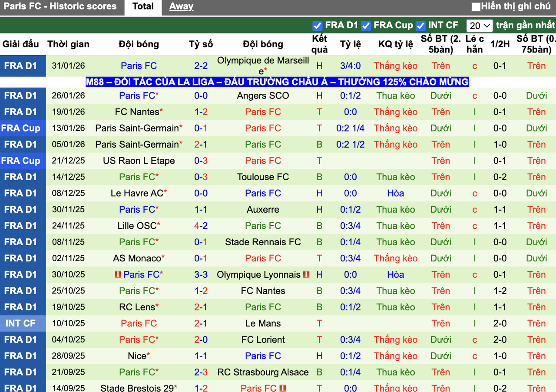This screenshot has width=556, height=392.
Task: Click the Kết quả column header
Action: [320, 44]
